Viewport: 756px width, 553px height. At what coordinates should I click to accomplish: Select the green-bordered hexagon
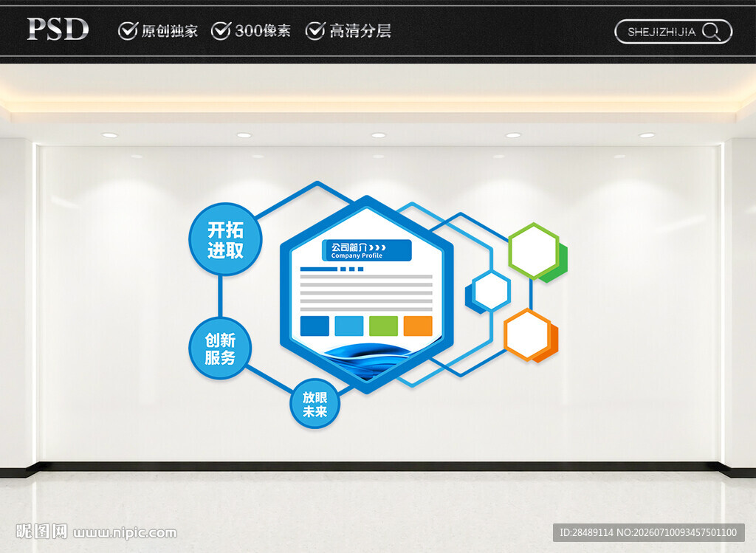point(534,251)
